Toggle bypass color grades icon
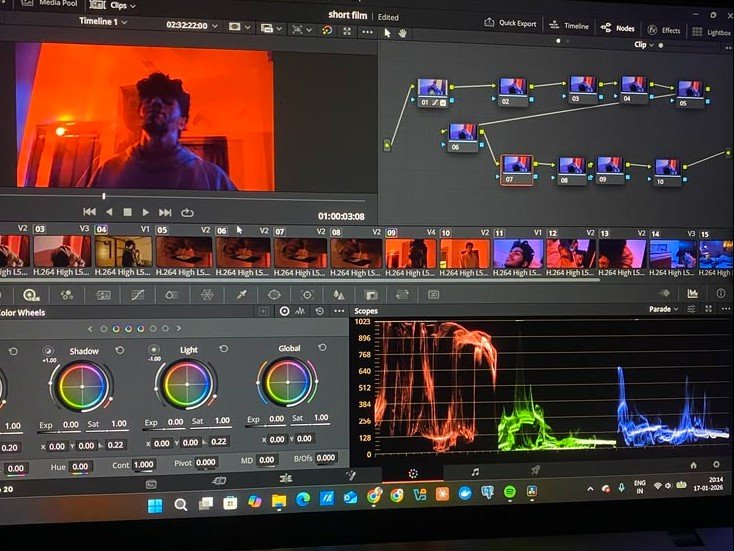Image resolution: width=734 pixels, height=551 pixels. tap(327, 30)
